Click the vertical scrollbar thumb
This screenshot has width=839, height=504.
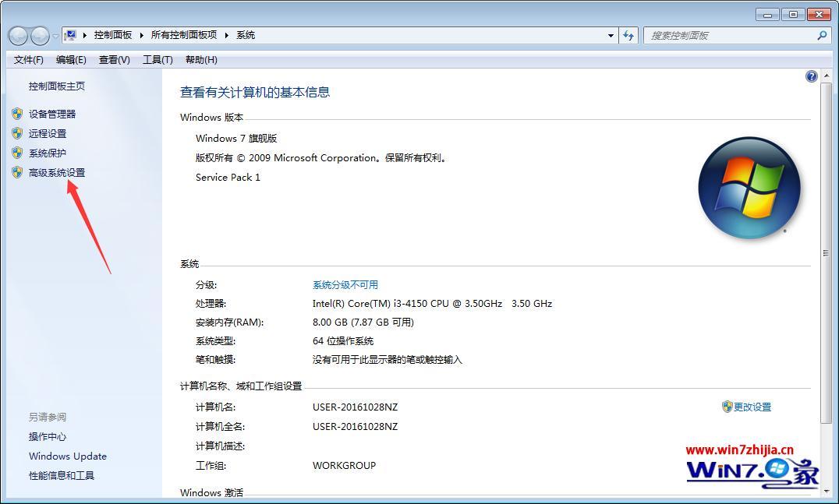[827, 253]
